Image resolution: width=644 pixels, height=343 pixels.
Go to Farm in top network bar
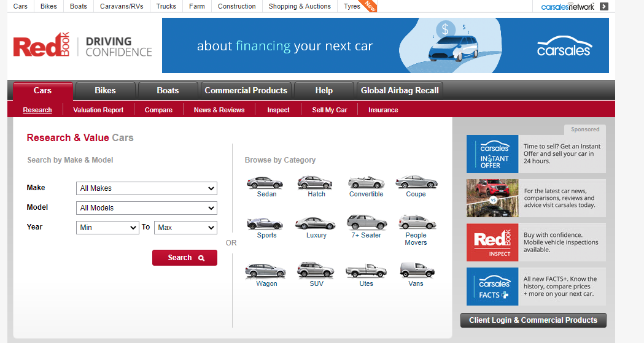(x=196, y=6)
